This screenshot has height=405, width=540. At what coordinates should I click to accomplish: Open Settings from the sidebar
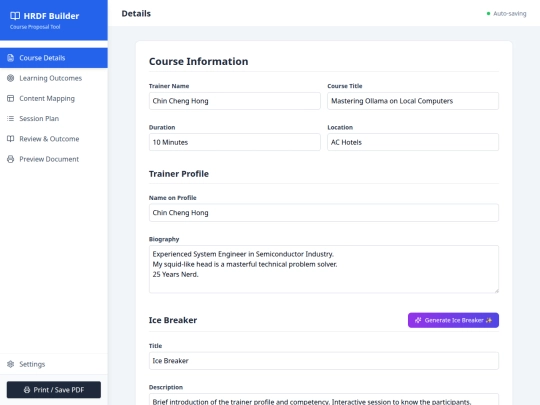(x=54, y=364)
